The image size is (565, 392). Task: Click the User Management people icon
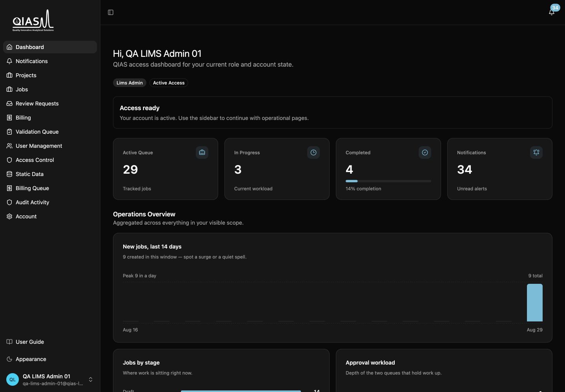coord(9,146)
